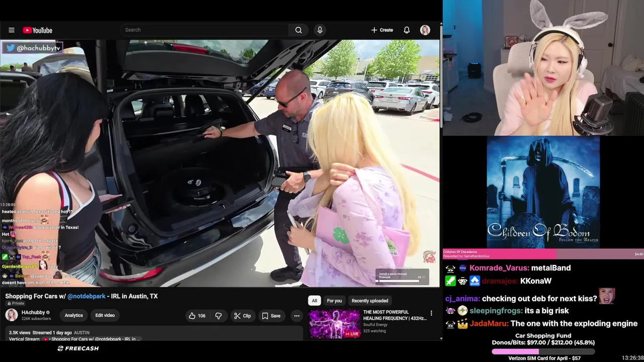Click the Edit video button
644x362 pixels.
tap(105, 316)
